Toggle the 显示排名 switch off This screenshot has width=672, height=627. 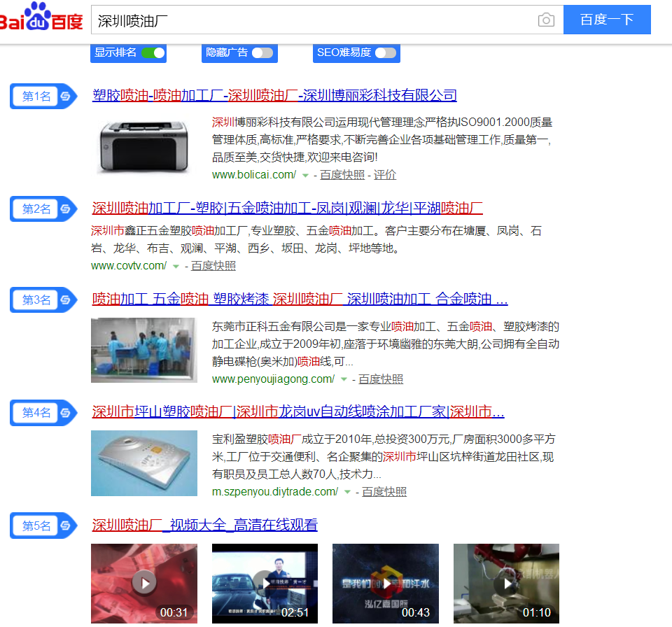tap(153, 52)
